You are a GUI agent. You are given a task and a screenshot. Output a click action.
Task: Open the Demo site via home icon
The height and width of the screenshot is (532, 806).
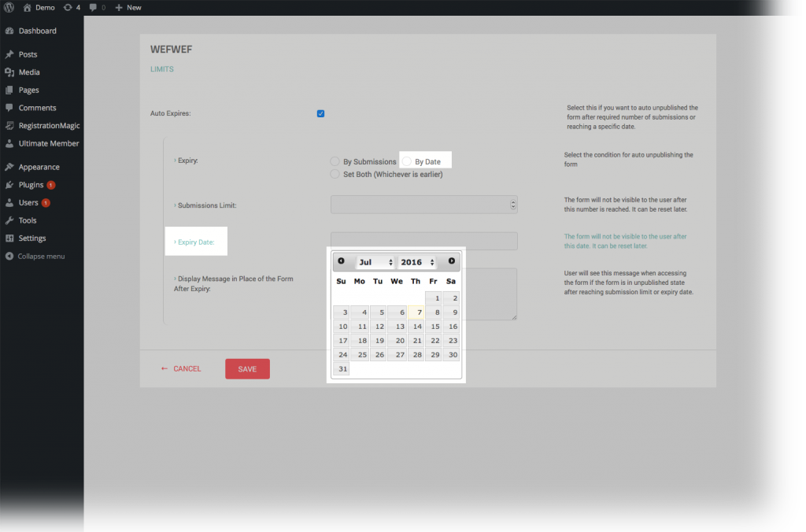28,7
